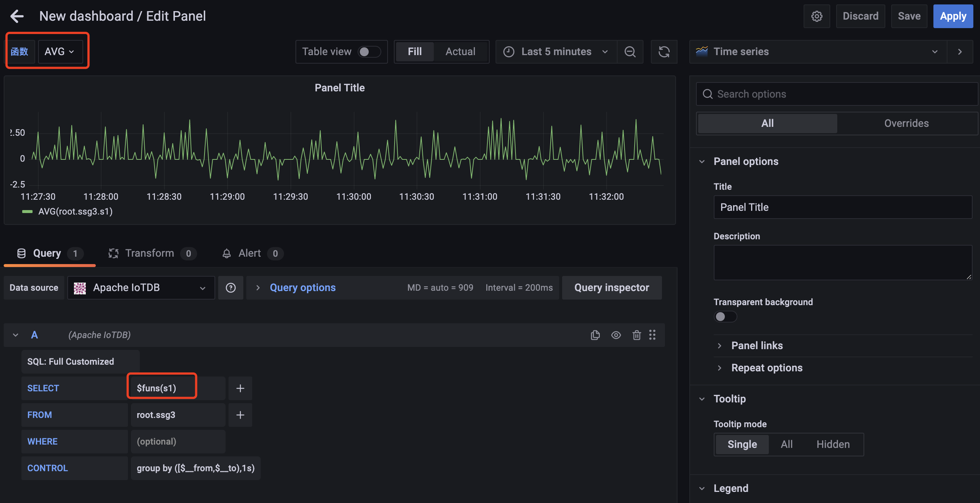This screenshot has width=980, height=503.
Task: Open the Query inspector
Action: point(611,288)
